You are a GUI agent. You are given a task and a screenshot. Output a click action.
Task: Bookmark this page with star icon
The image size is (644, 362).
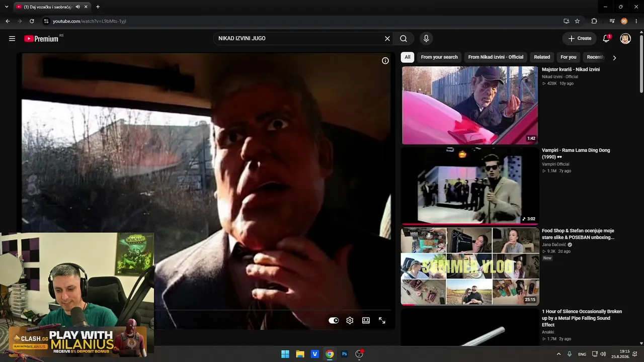point(577,21)
